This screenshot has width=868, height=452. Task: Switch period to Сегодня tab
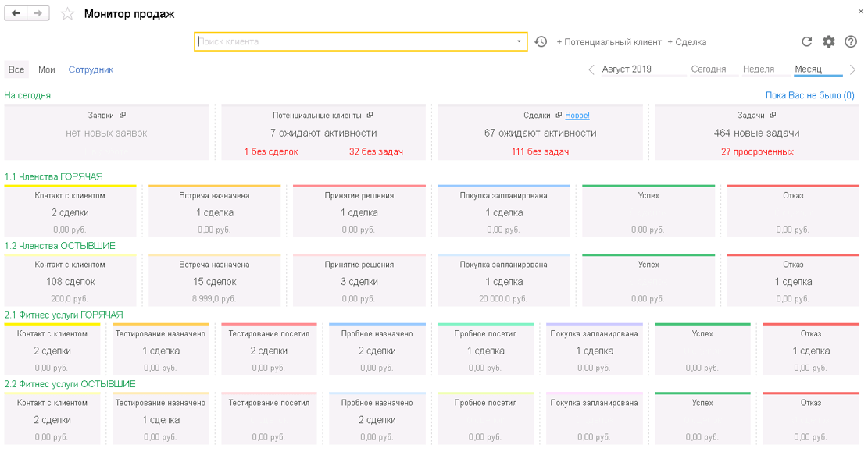pos(708,69)
